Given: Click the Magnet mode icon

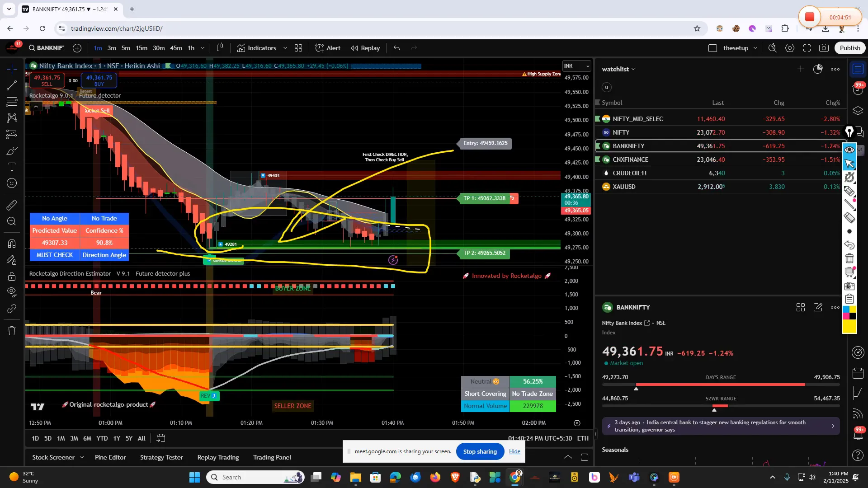Looking at the screenshot, I should (x=12, y=244).
